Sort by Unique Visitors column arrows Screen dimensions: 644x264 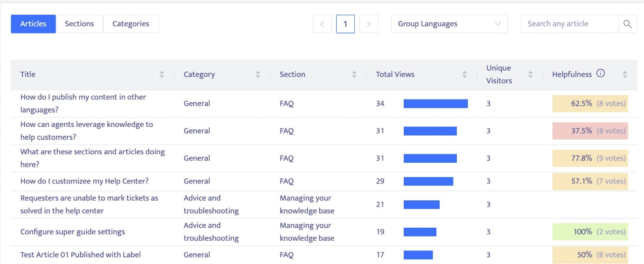click(x=530, y=74)
